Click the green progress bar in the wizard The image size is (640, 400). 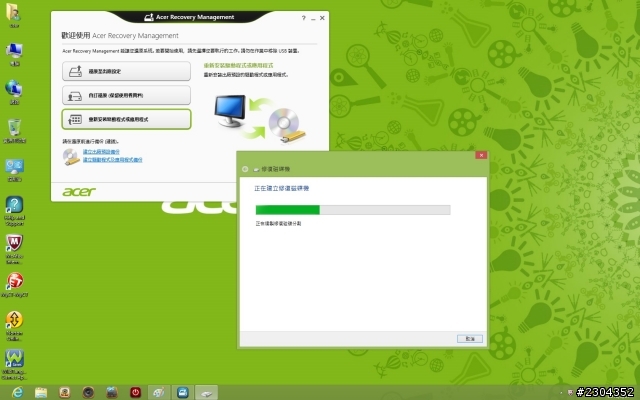tap(353, 210)
